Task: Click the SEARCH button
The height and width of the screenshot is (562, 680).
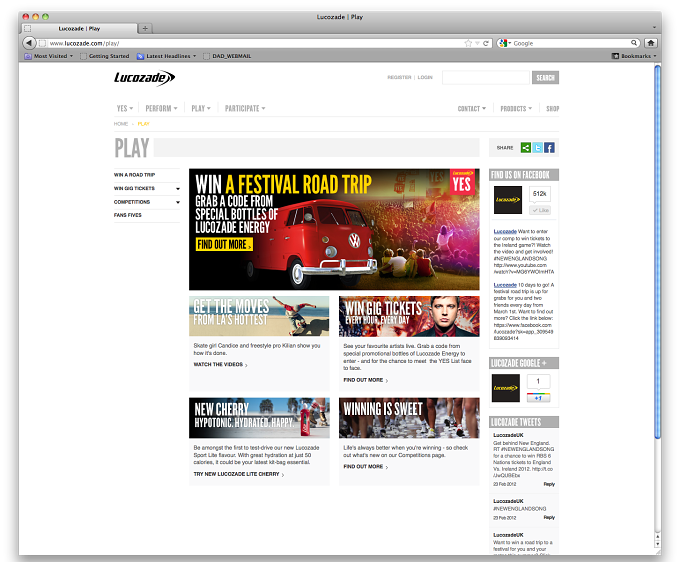Action: click(545, 78)
